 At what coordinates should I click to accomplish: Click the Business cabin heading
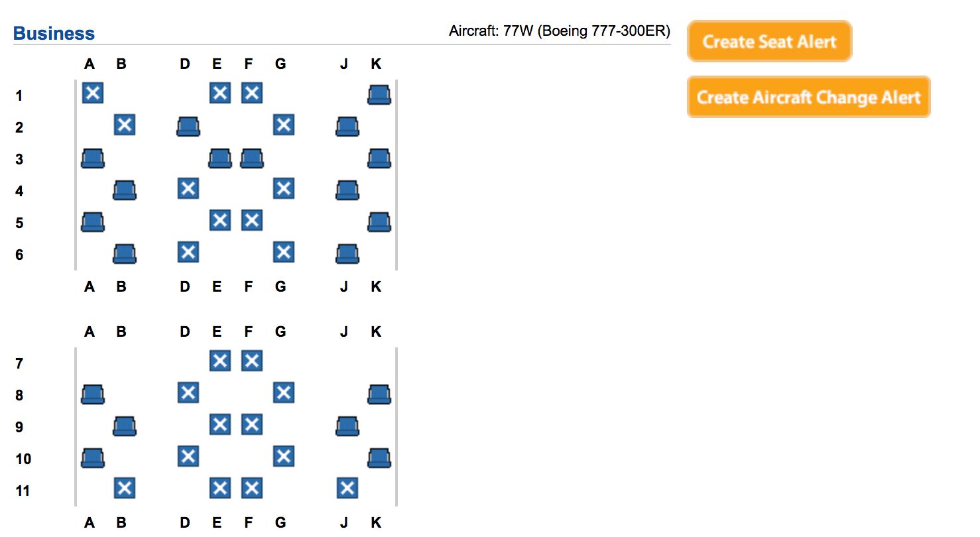click(54, 33)
